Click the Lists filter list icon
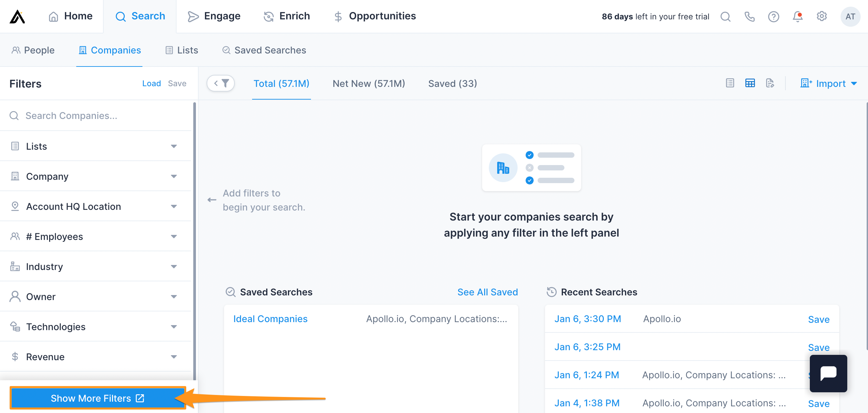 point(15,146)
